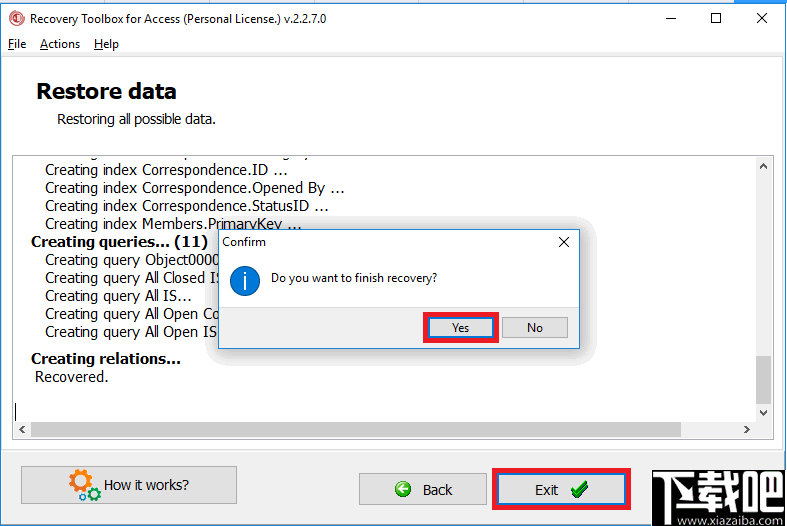Click the log's vertical scroll down arrow
The height and width of the screenshot is (526, 787).
pyautogui.click(x=763, y=413)
